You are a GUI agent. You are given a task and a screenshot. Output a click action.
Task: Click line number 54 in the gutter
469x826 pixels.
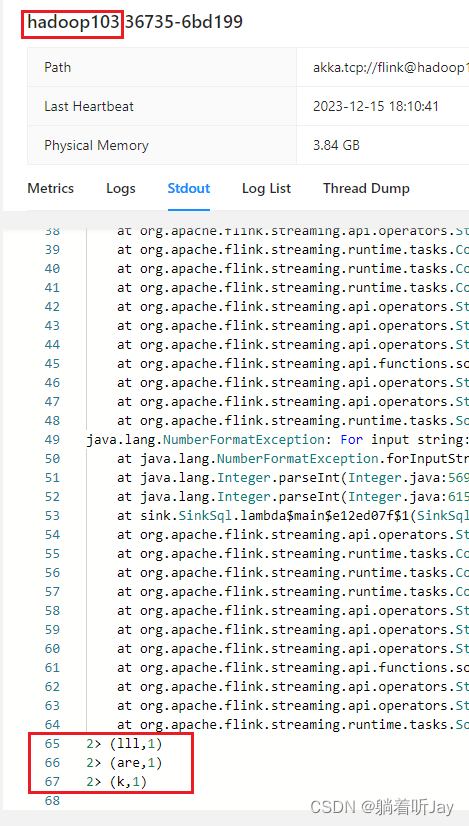(52, 535)
